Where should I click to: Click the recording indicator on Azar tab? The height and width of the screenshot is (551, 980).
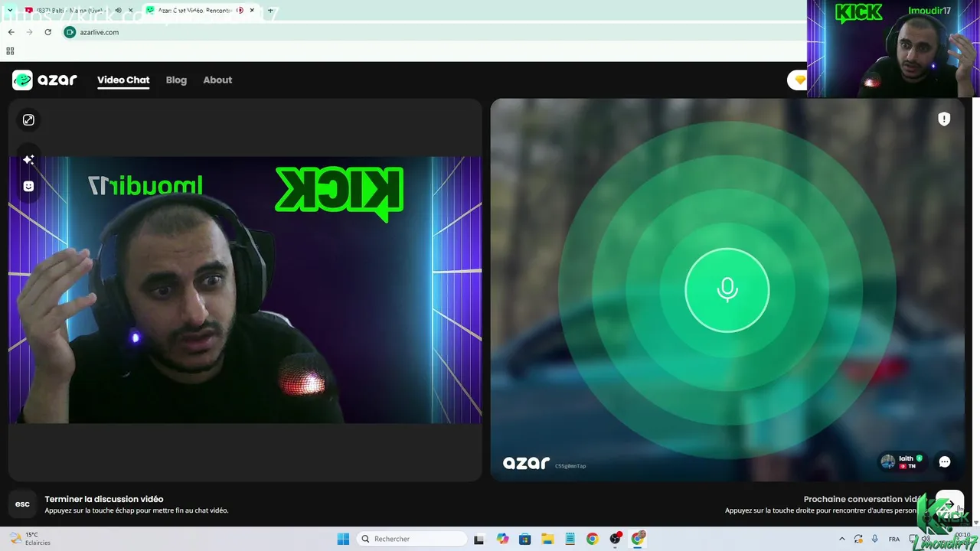click(240, 10)
